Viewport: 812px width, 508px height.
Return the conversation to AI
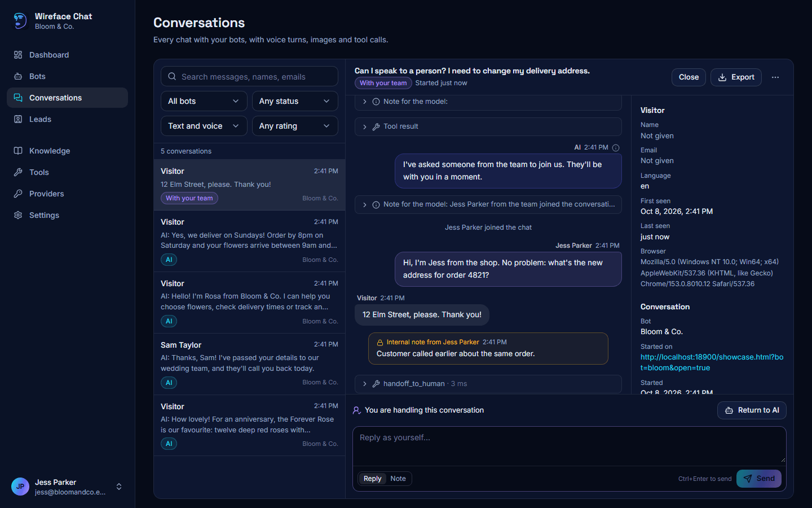[x=752, y=410]
